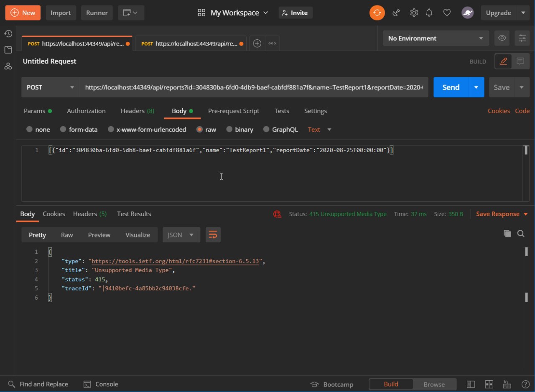Open the Pre-request Script tab
The height and width of the screenshot is (392, 535).
click(x=234, y=111)
